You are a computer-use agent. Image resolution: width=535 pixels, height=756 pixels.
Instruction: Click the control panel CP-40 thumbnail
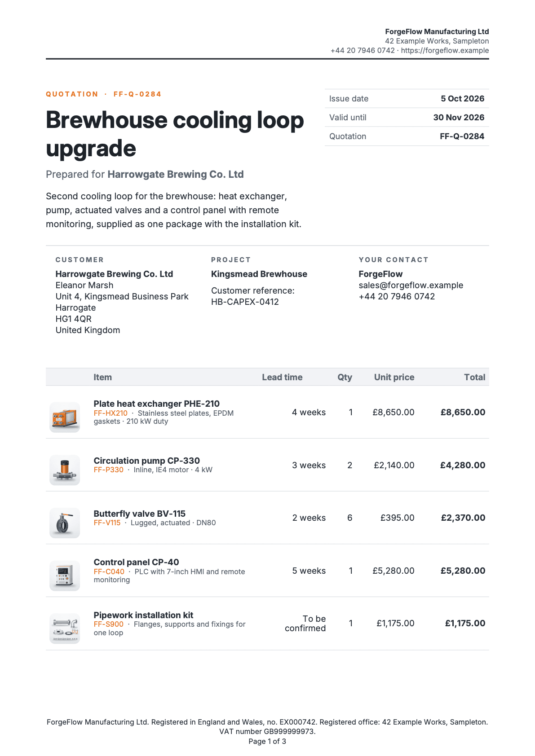coord(65,576)
